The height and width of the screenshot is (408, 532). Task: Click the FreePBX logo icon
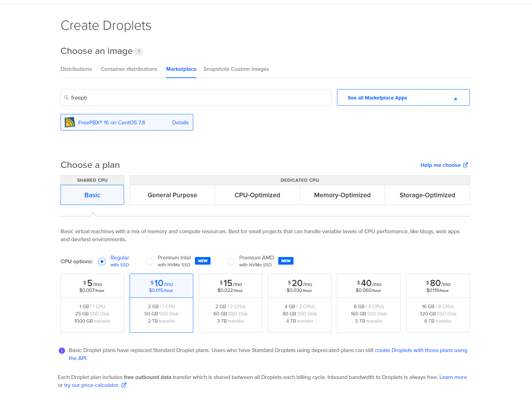point(70,122)
